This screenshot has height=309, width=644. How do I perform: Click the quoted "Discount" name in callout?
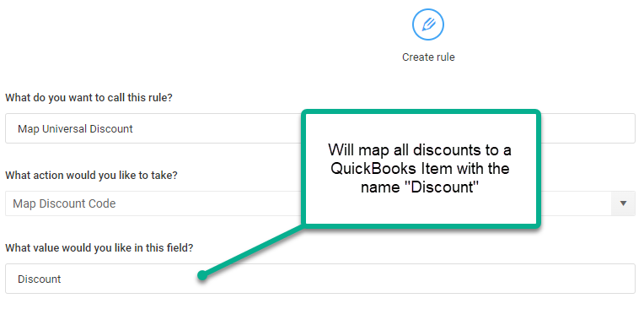[445, 187]
